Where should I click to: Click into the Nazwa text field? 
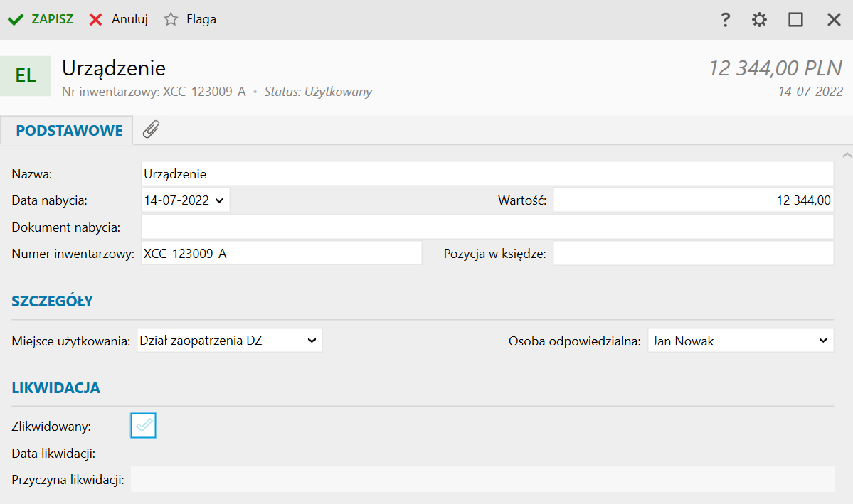[487, 173]
